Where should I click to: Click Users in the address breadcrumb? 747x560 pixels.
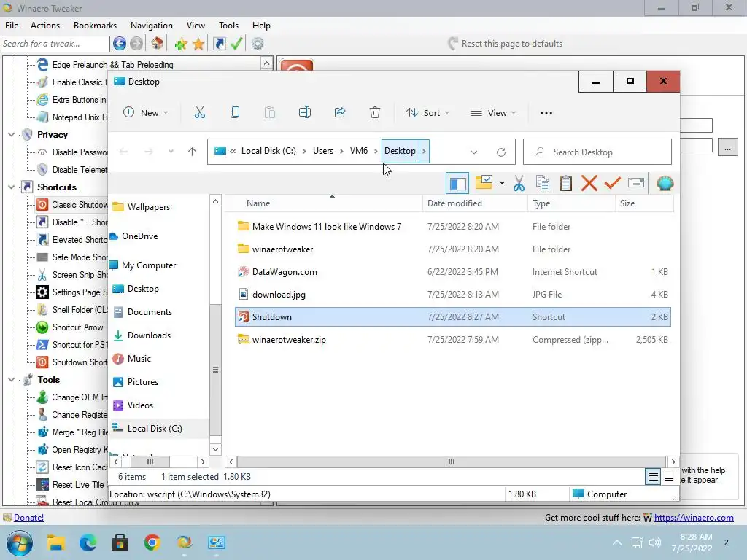pyautogui.click(x=323, y=151)
